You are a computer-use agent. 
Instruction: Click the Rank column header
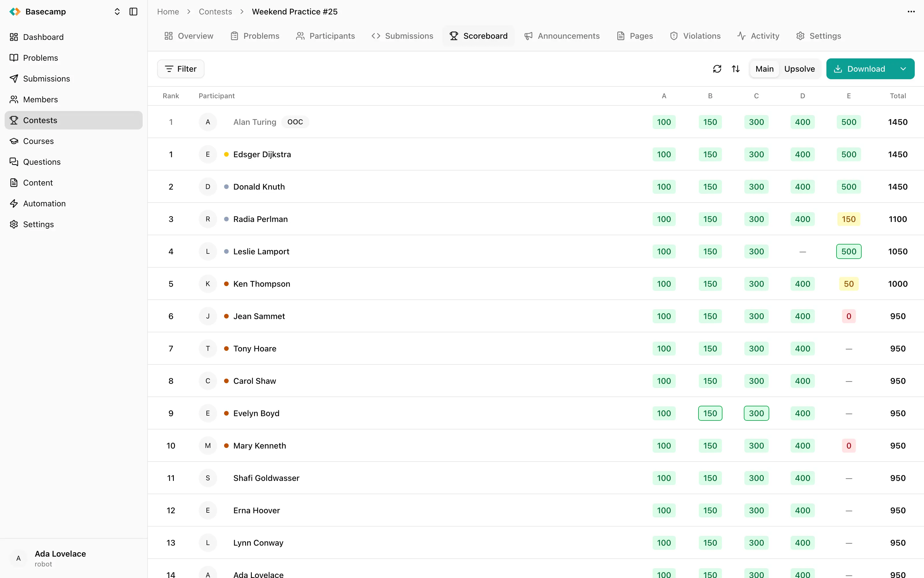(x=171, y=96)
